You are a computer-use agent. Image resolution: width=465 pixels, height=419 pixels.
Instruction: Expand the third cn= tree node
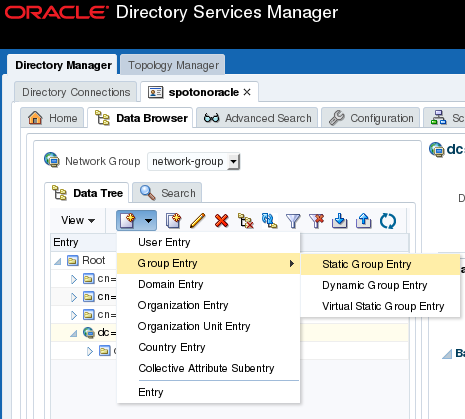coord(74,315)
